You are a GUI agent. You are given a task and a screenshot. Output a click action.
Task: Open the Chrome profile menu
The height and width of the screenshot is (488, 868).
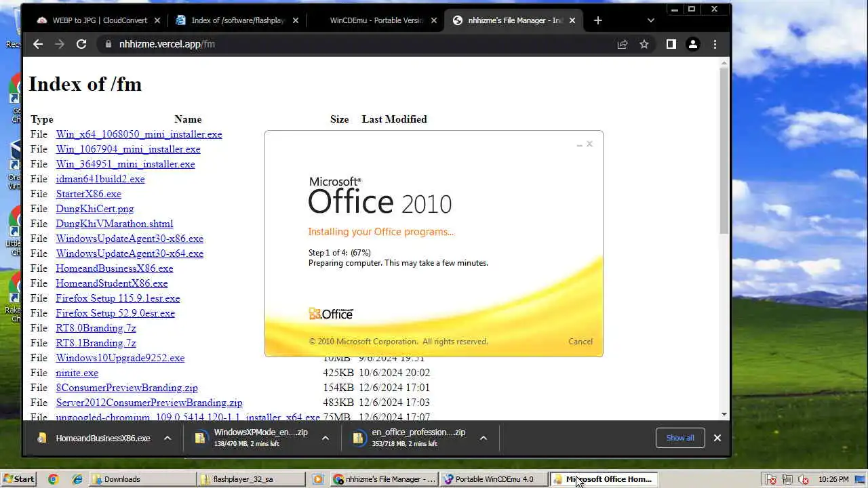click(x=692, y=44)
